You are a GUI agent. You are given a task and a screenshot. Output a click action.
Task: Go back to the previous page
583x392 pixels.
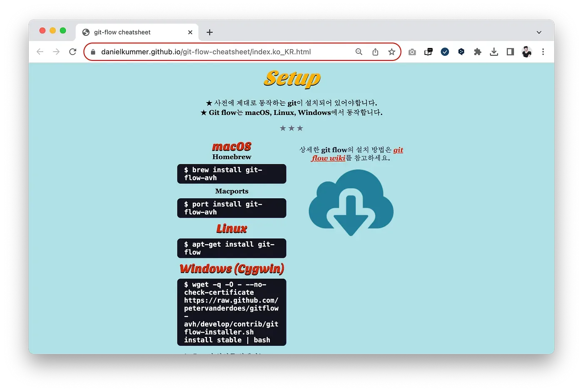click(40, 52)
